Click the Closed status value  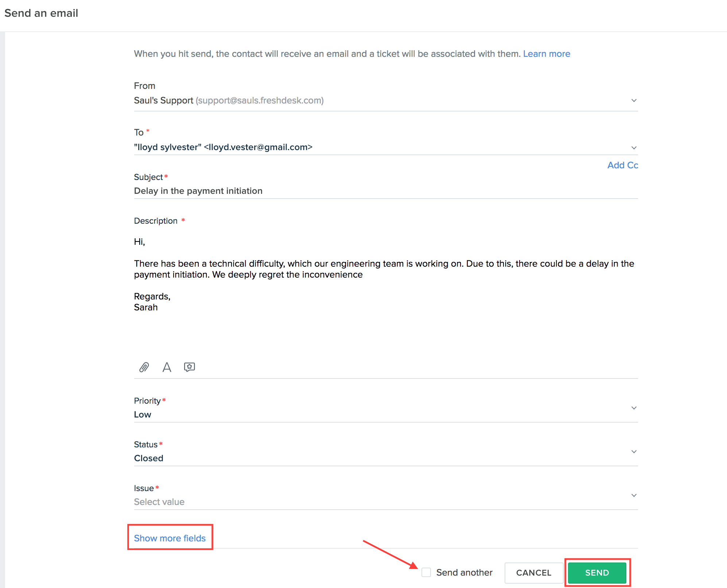click(149, 458)
